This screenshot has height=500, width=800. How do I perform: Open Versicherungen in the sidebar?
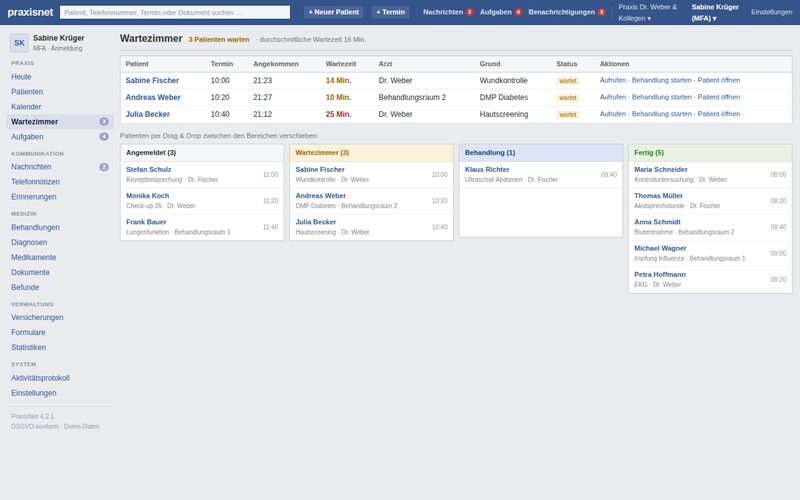point(59,317)
